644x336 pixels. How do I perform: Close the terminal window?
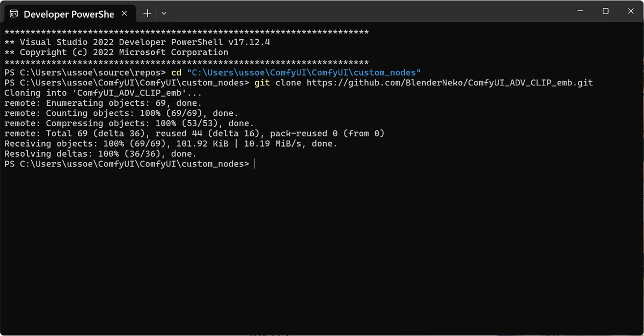(630, 11)
